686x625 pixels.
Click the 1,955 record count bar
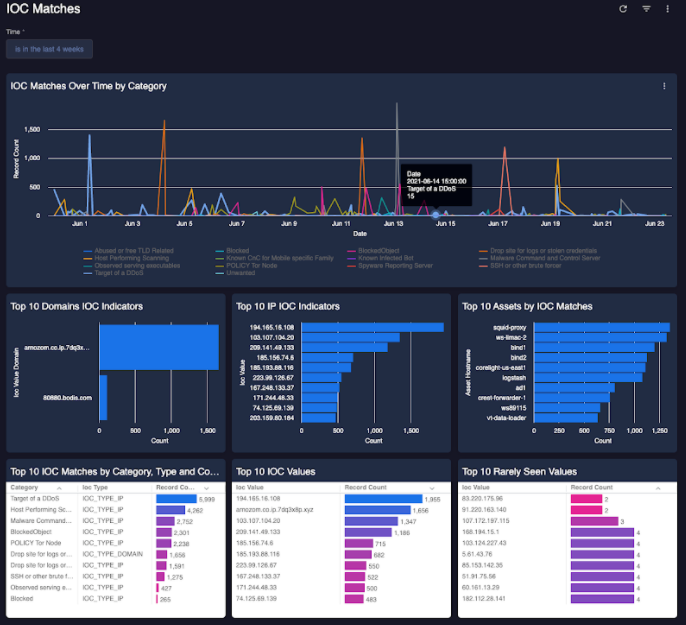click(x=383, y=499)
